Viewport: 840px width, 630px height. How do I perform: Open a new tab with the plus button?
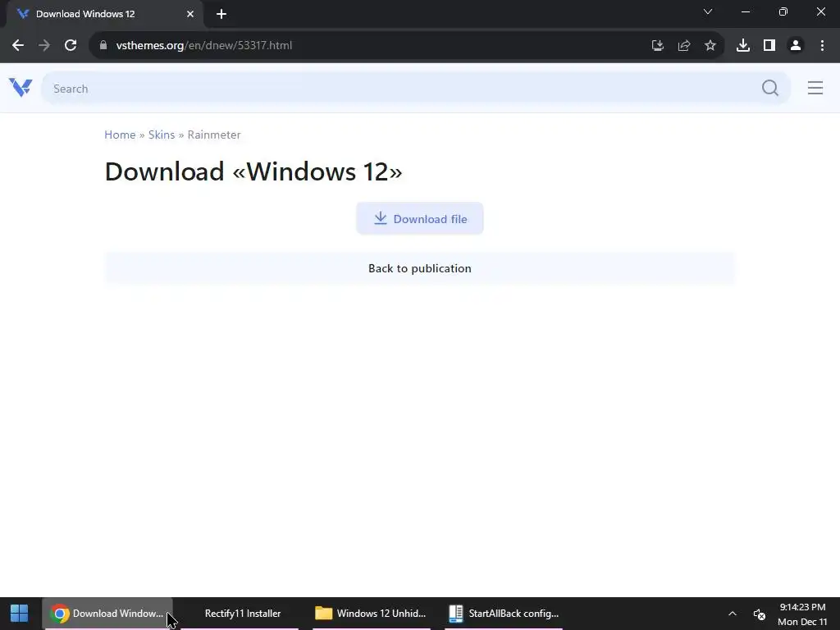[221, 14]
